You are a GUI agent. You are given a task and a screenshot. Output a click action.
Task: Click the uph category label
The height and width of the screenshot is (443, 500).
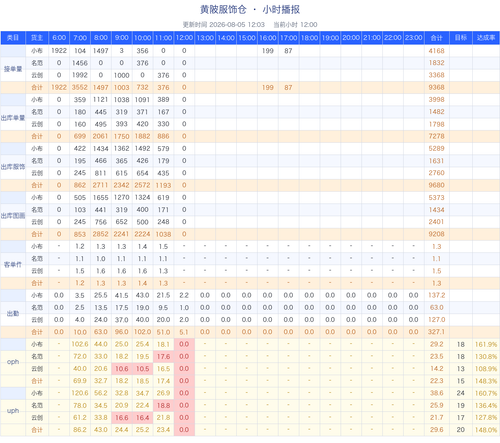[13, 411]
